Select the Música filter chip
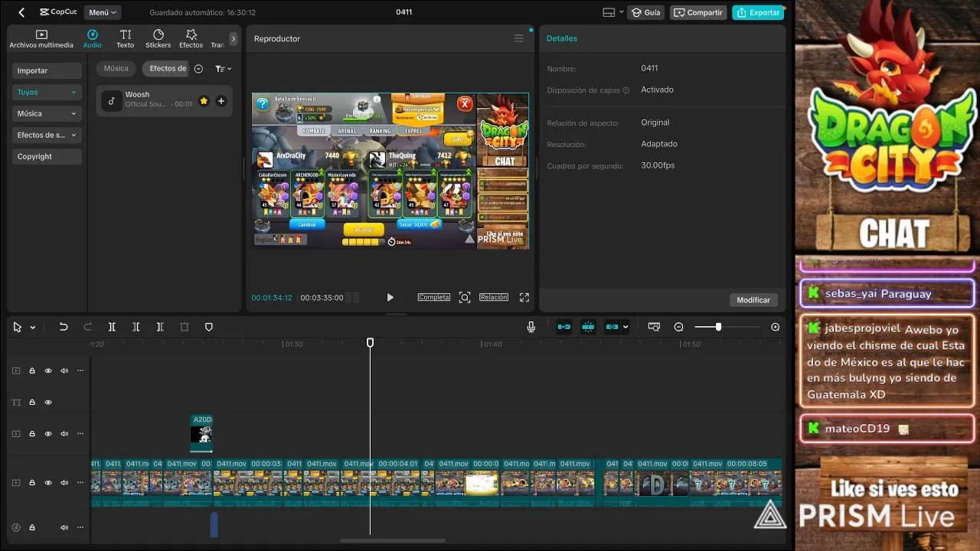 pos(116,69)
